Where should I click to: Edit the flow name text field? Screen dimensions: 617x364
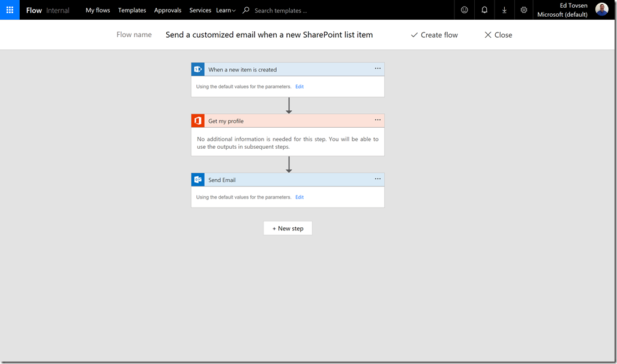pyautogui.click(x=269, y=35)
